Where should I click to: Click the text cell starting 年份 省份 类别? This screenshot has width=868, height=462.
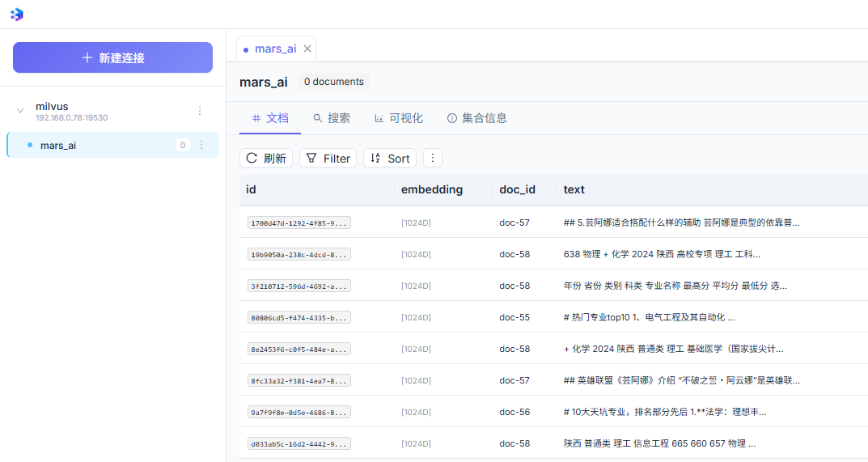tap(675, 286)
